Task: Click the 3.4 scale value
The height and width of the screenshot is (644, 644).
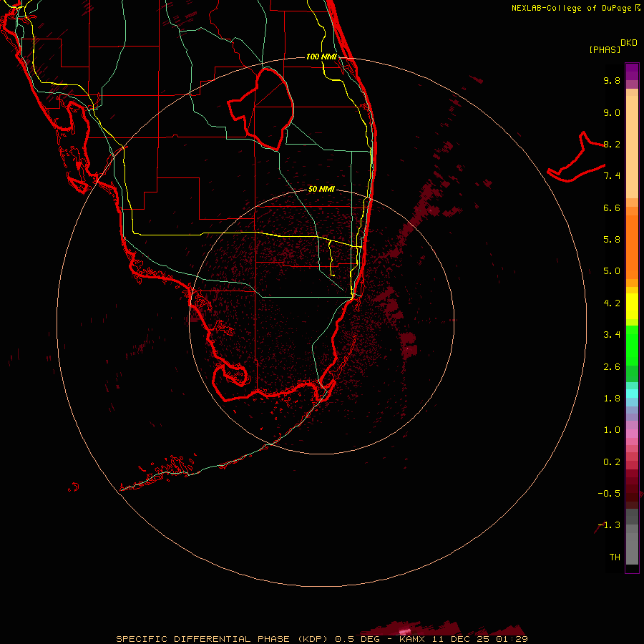Action: [x=612, y=335]
